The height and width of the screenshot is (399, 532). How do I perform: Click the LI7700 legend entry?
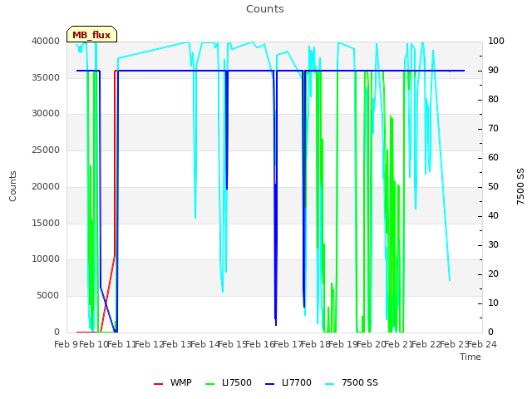click(x=288, y=382)
